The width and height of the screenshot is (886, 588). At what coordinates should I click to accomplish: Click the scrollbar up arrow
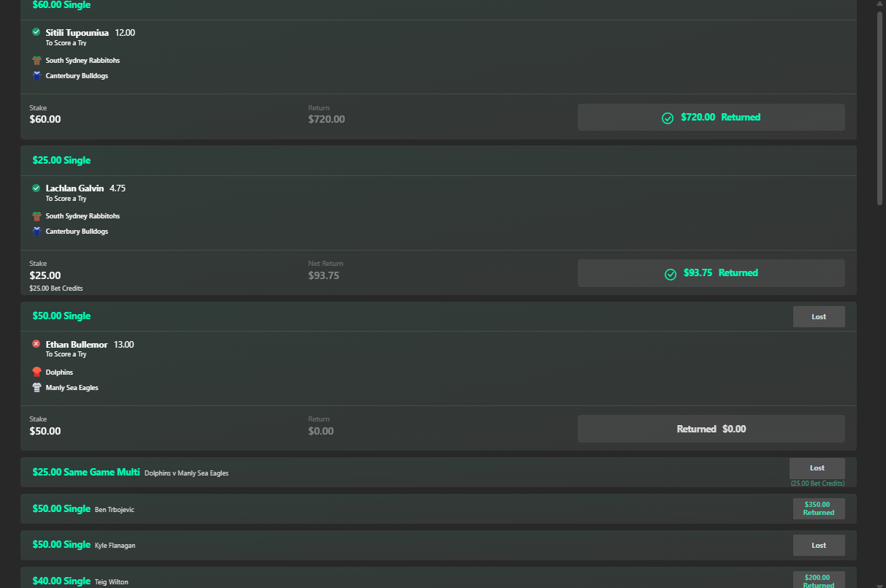coord(879,4)
